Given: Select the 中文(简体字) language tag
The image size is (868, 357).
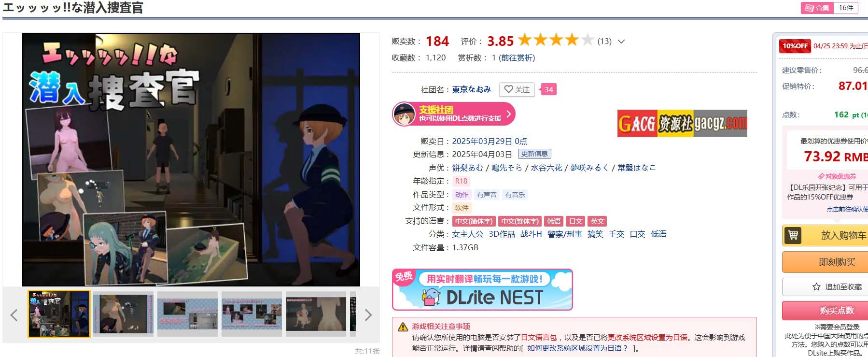Looking at the screenshot, I should click(474, 221).
